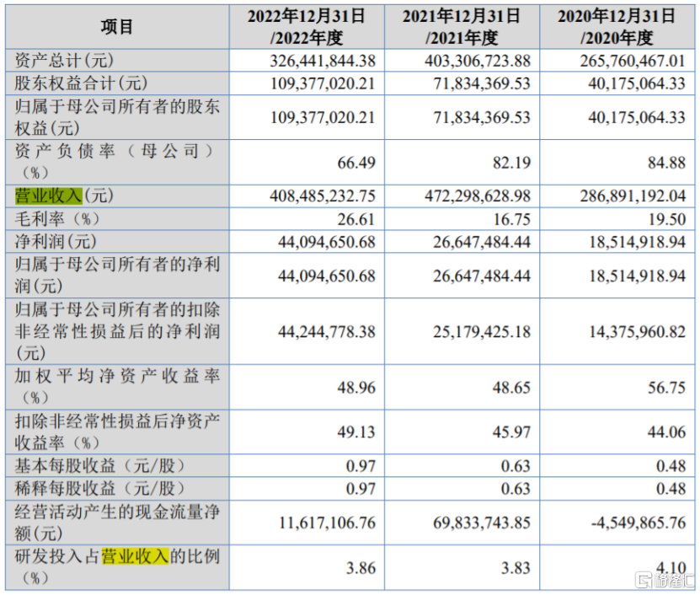
Task: Select the 2021年12月31日/2021年度 column header
Action: coord(462,27)
